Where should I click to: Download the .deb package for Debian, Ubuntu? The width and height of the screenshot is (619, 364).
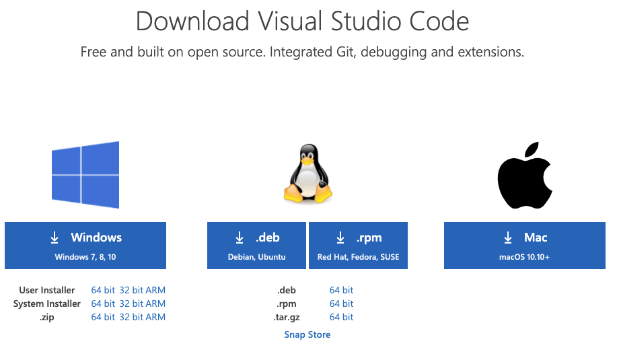[256, 246]
